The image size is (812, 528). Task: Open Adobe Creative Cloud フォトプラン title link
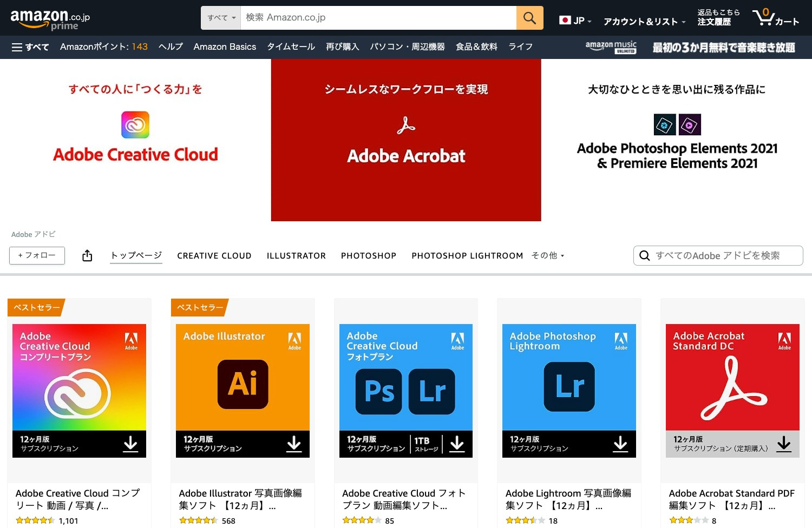pyautogui.click(x=404, y=499)
